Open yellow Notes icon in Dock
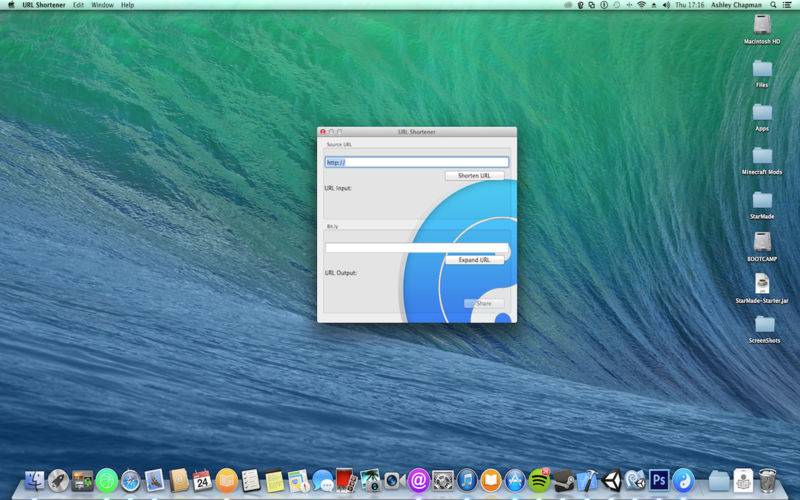Screen dimensions: 800x500 point(274,481)
